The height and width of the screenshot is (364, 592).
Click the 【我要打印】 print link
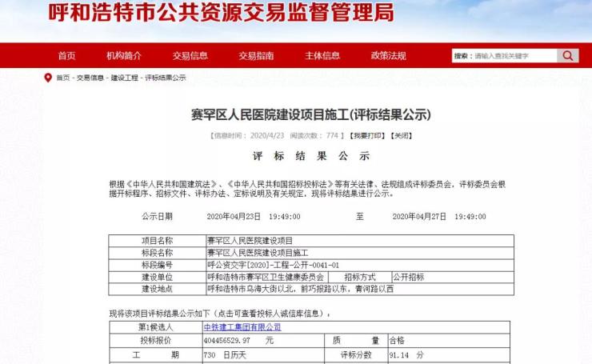point(369,136)
